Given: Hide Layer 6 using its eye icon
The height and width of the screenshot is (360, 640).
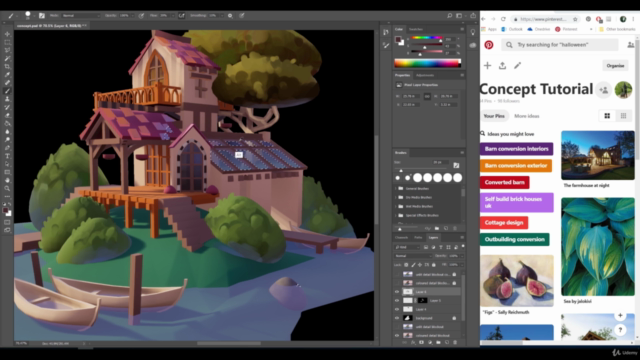Looking at the screenshot, I should point(397,292).
